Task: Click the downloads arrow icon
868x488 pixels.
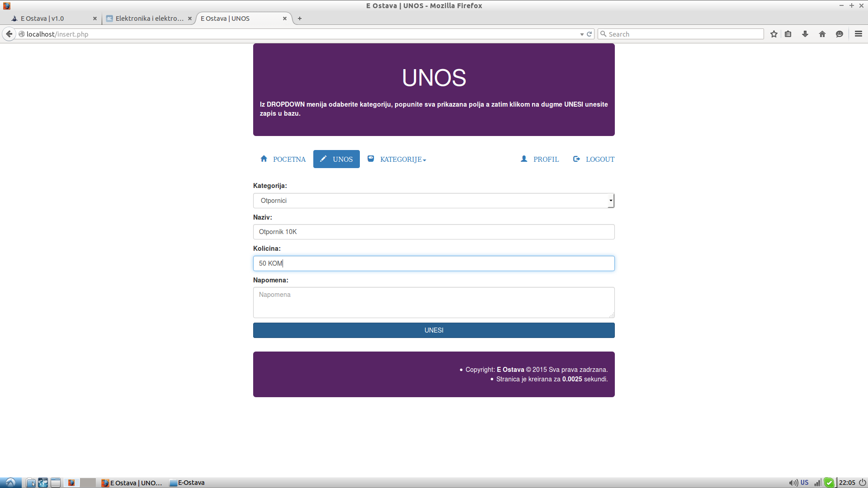Action: 805,34
